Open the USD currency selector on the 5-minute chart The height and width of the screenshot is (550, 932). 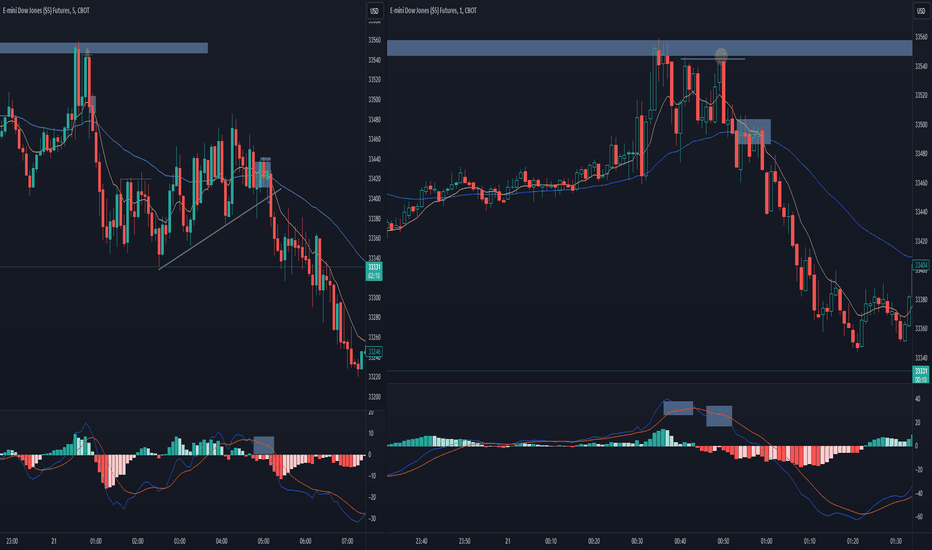(374, 11)
